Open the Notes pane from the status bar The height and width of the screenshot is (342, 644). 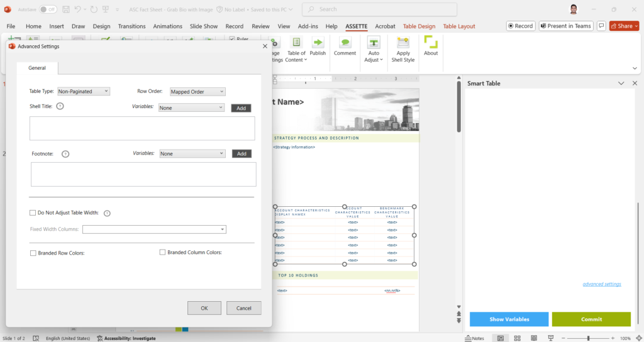[x=475, y=338]
